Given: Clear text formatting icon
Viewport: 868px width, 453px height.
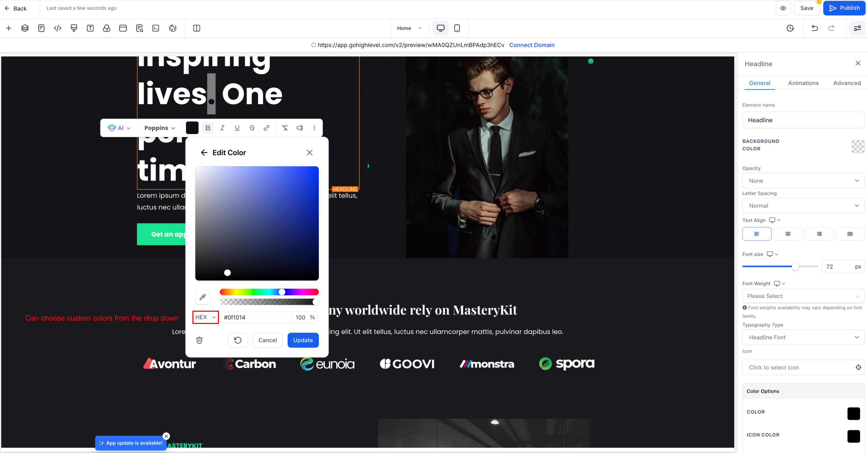Looking at the screenshot, I should [x=285, y=128].
